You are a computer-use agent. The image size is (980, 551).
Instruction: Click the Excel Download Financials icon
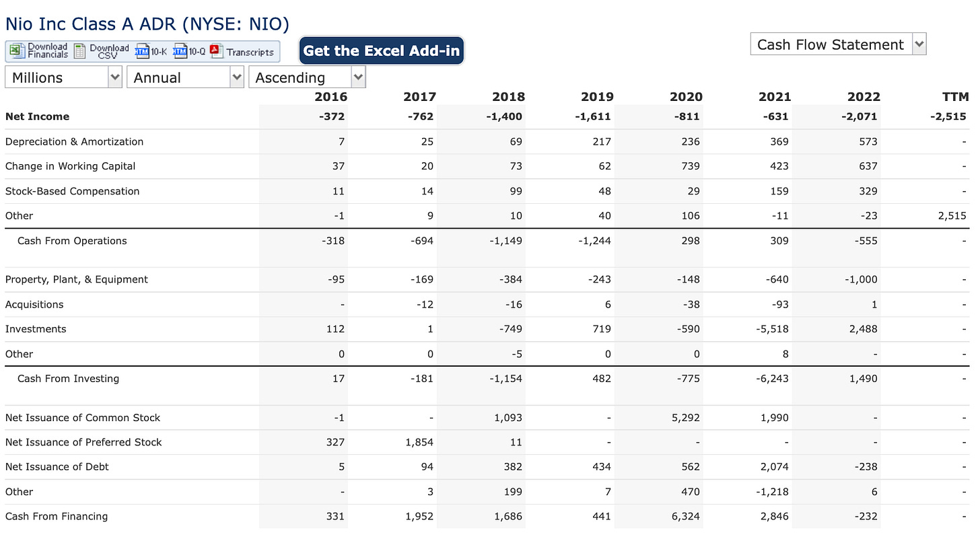16,51
